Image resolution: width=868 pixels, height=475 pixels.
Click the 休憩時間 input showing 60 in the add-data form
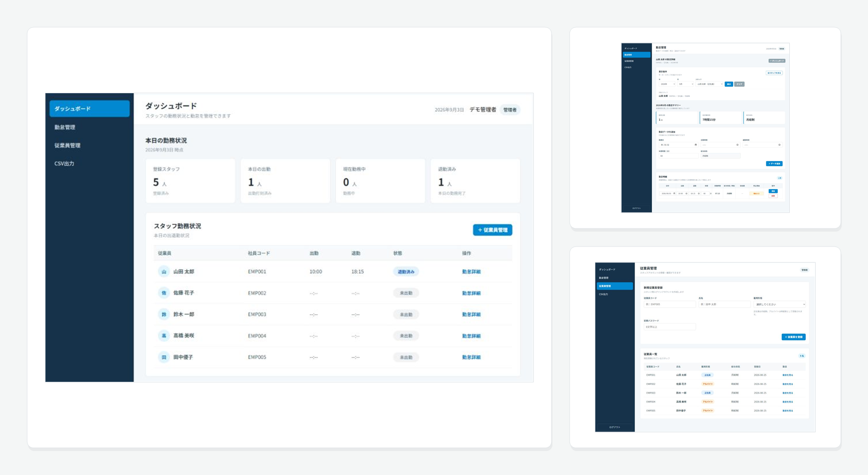pyautogui.click(x=679, y=156)
